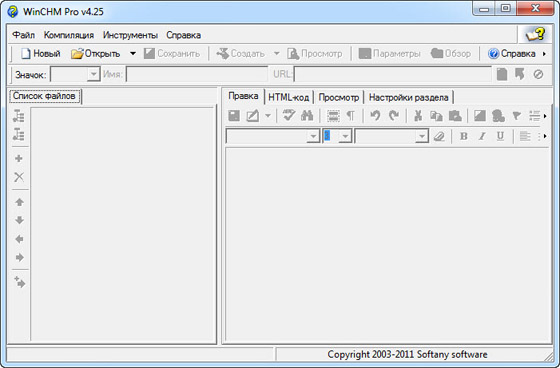Click the eraser clear formatting icon
Image resolution: width=560 pixels, height=368 pixels.
coord(439,136)
